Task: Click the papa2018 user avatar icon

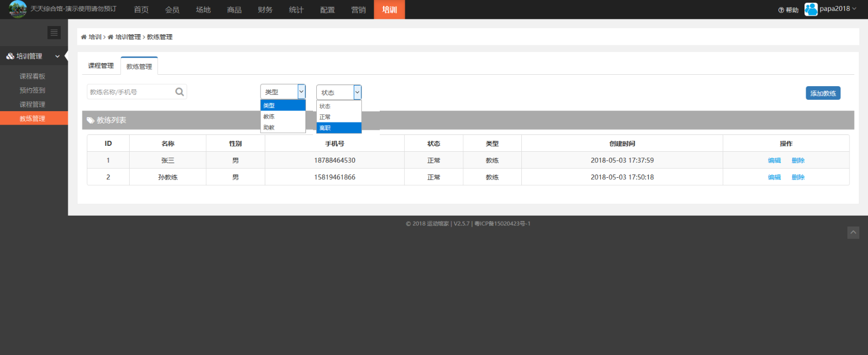Action: [811, 9]
